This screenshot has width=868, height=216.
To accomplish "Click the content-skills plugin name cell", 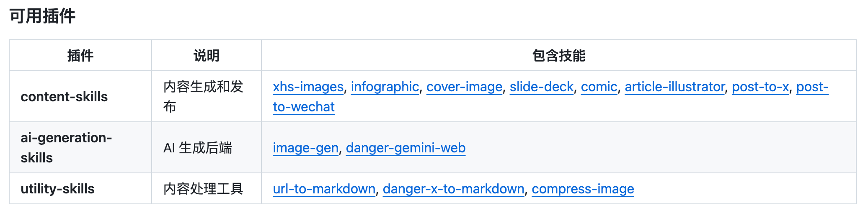I will pos(64,97).
